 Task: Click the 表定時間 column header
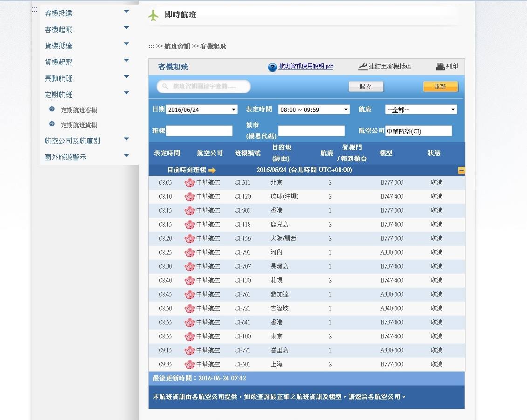[x=167, y=153]
